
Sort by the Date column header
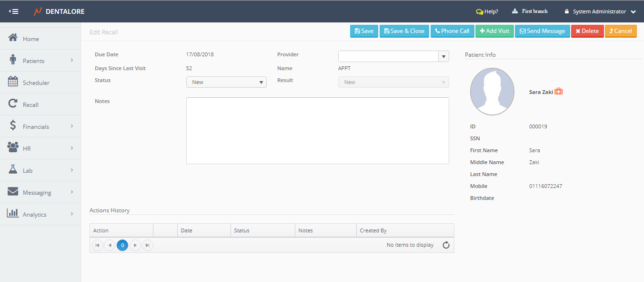[x=187, y=230]
